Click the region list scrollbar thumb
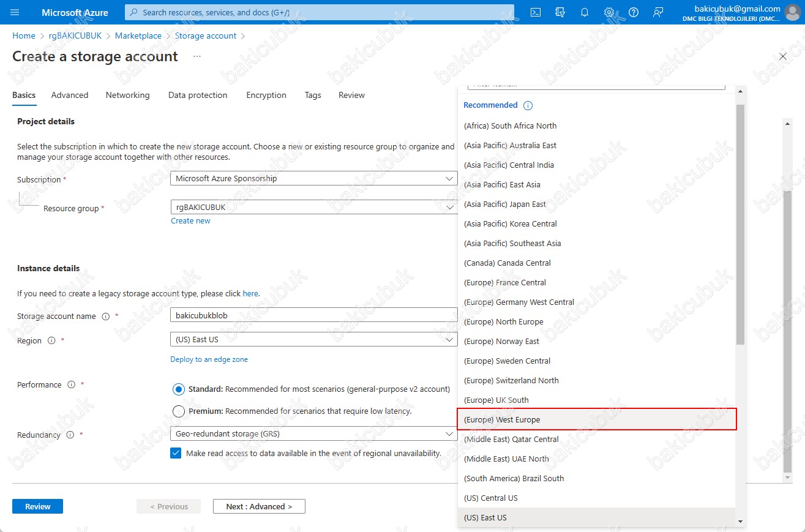 [x=740, y=223]
